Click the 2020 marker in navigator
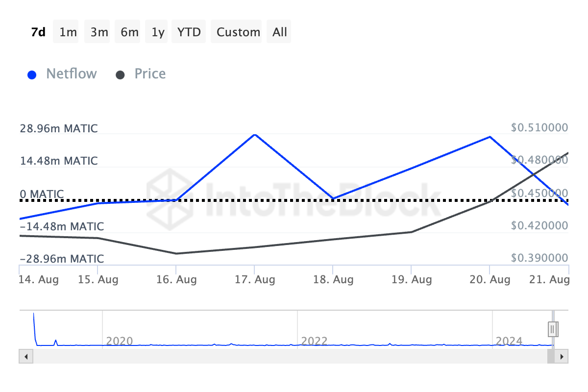The width and height of the screenshot is (588, 392). pyautogui.click(x=120, y=341)
